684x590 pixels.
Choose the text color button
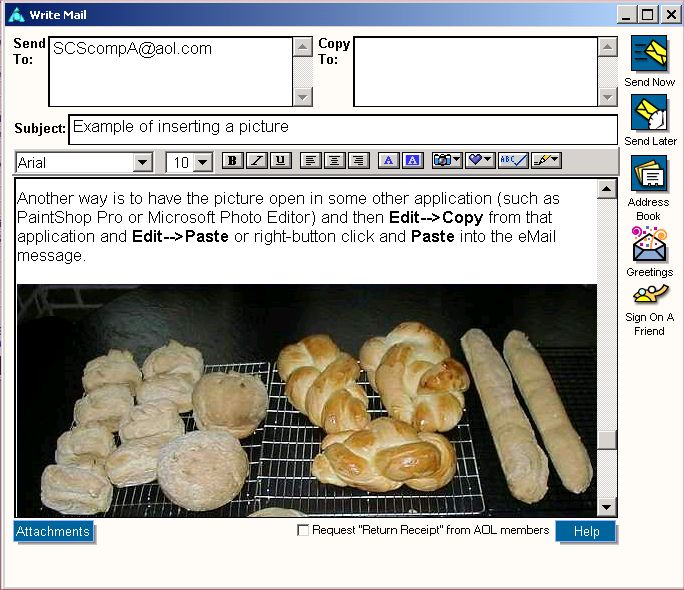click(x=388, y=161)
